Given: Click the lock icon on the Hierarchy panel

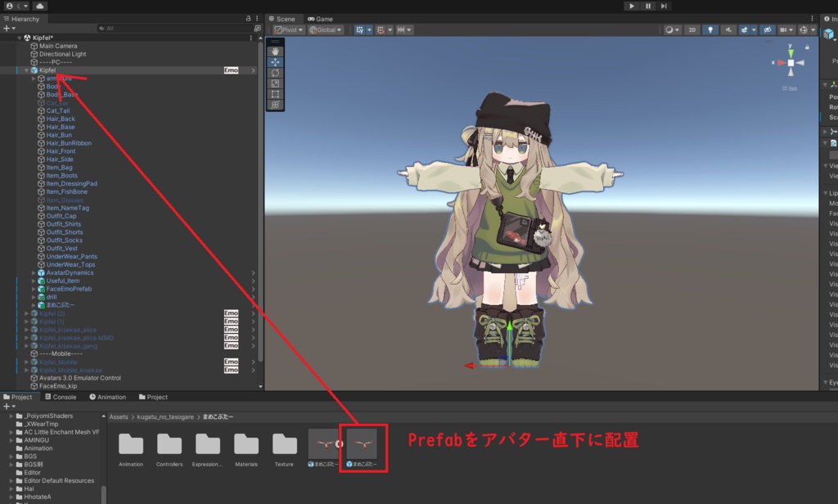Looking at the screenshot, I should 247,17.
